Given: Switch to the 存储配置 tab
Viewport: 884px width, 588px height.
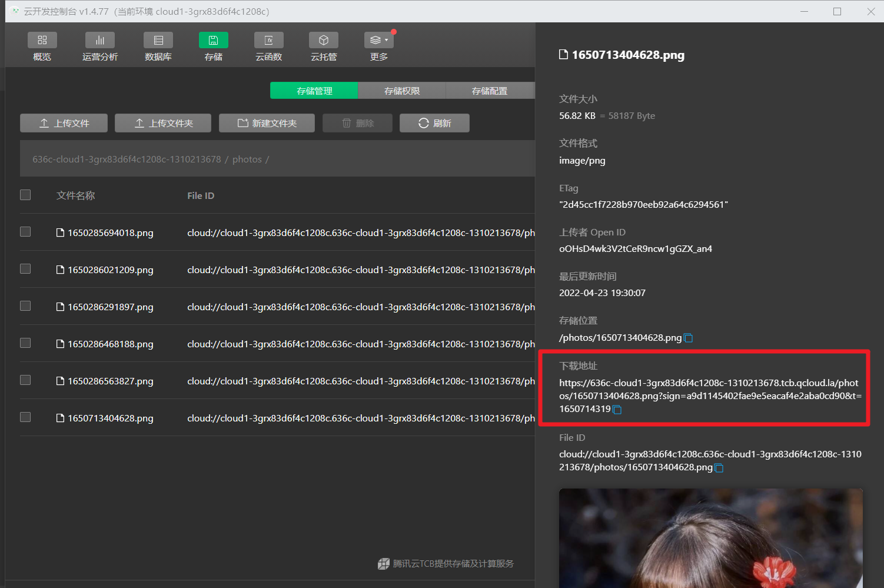Looking at the screenshot, I should coord(490,91).
